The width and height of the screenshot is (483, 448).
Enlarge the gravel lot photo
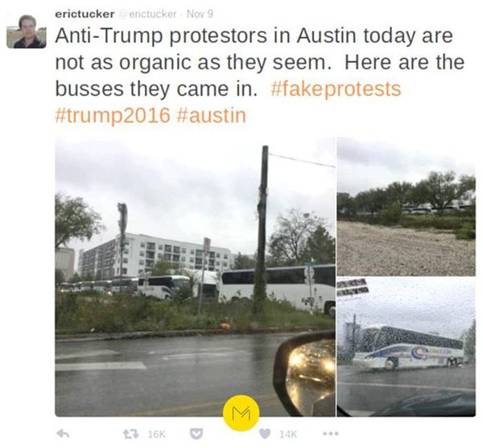click(406, 206)
